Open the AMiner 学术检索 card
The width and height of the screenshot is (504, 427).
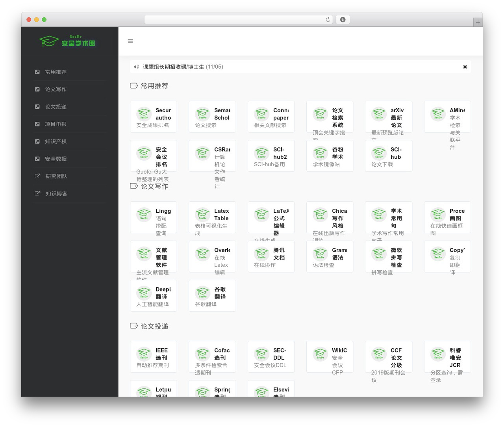tap(447, 117)
